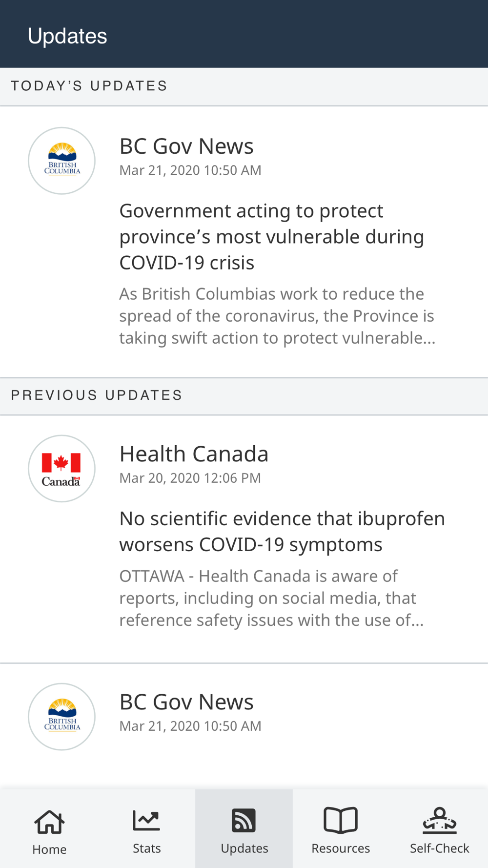Tap the Mar 20, 2020 12:06 PM timestamp

pos(190,478)
